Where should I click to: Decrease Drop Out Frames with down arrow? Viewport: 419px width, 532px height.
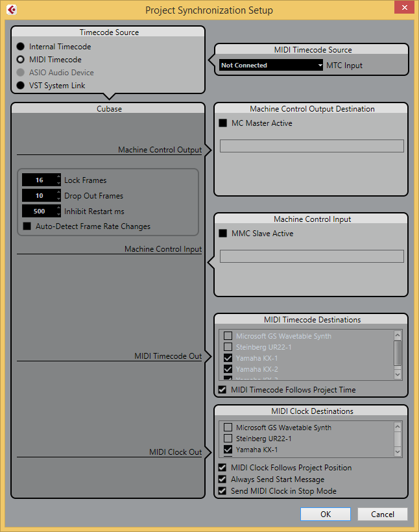click(58, 199)
